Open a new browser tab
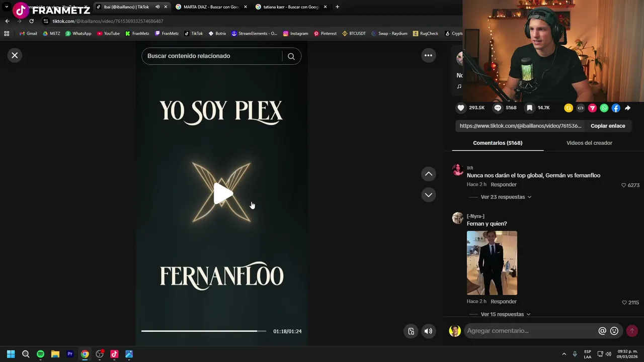644x362 pixels. click(337, 7)
